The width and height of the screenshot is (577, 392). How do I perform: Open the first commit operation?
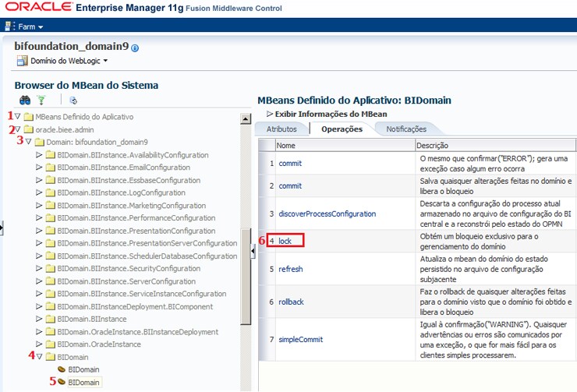click(290, 164)
